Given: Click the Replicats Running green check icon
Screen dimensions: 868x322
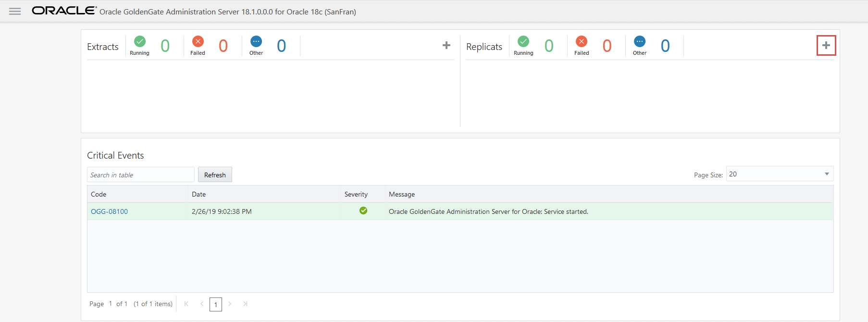Looking at the screenshot, I should click(523, 41).
